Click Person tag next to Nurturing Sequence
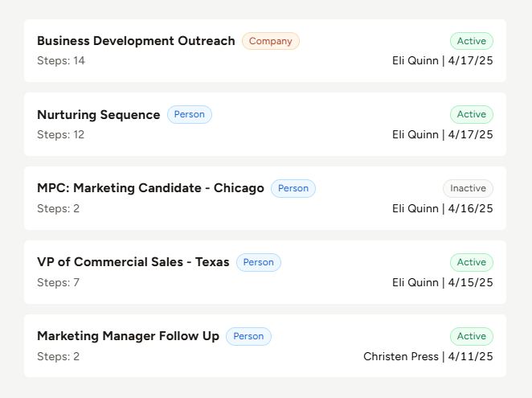Viewport: 532px width, 398px height. click(x=190, y=115)
